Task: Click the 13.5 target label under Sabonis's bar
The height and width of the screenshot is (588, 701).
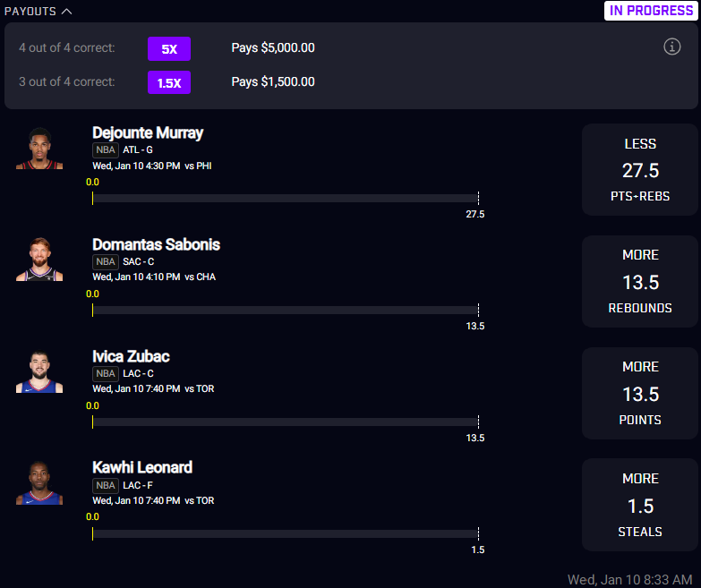Action: [x=474, y=326]
